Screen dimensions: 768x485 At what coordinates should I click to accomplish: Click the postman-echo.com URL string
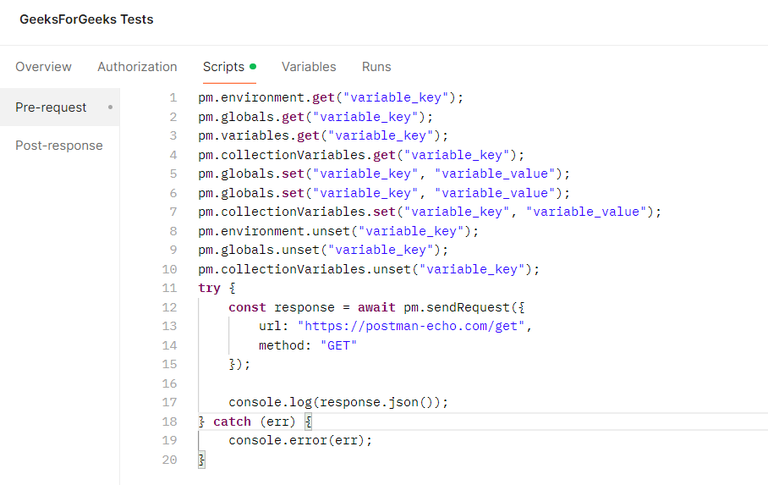[x=411, y=326]
